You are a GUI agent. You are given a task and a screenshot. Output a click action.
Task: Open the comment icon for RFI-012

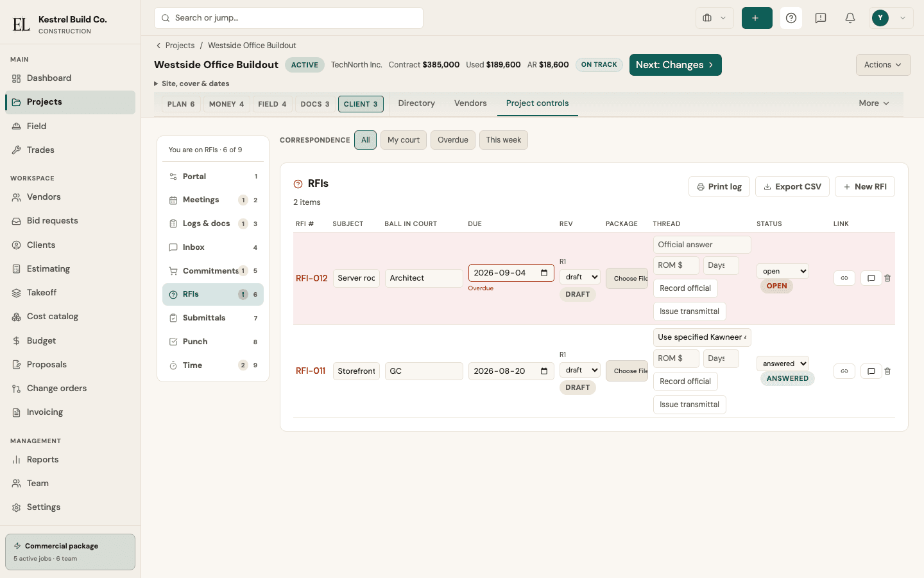pyautogui.click(x=871, y=278)
